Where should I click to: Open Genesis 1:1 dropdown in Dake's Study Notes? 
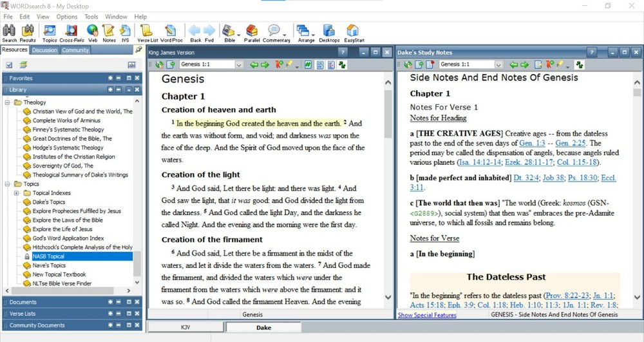(x=498, y=64)
